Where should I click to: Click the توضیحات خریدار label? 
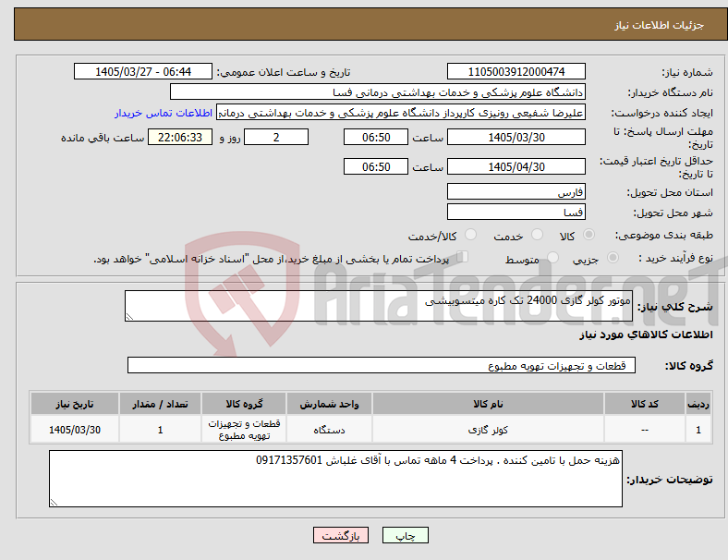click(670, 480)
